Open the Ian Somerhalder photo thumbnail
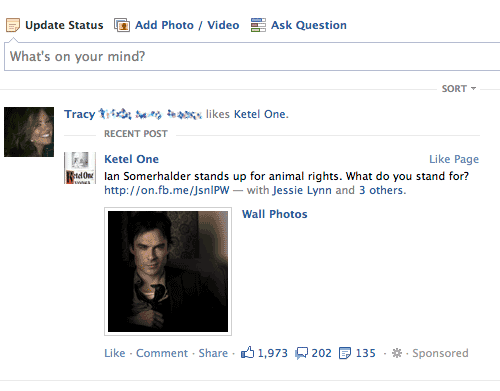Viewport: 500px width, 391px height. 168,271
